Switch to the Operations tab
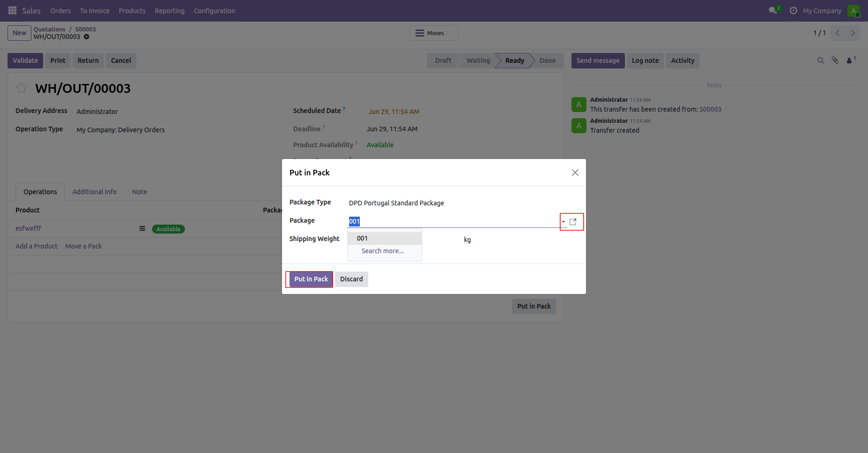Screen dimensions: 868x453 [x=40, y=192]
